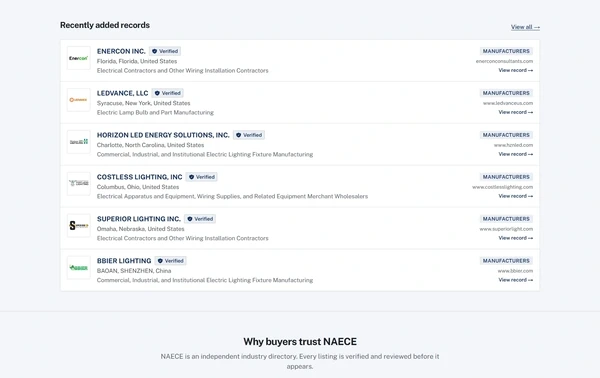Open BBIER LIGHTING title
The width and height of the screenshot is (600, 378).
pos(124,261)
